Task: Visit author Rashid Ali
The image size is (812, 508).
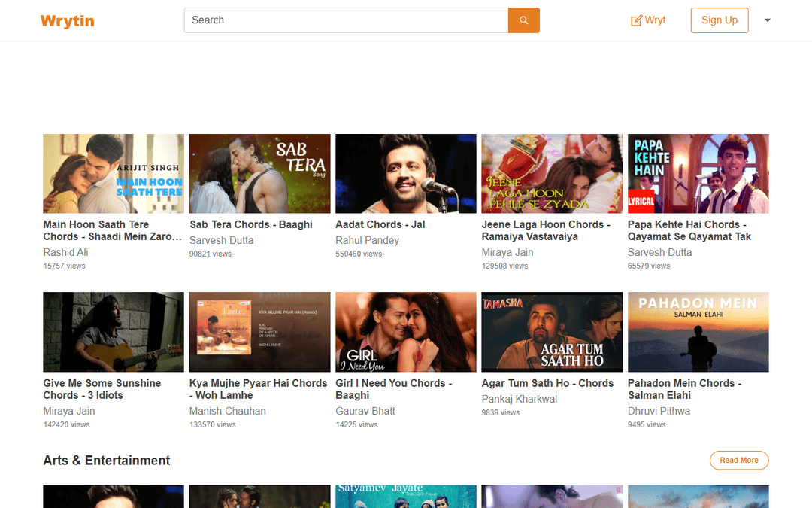Action: pyautogui.click(x=65, y=252)
